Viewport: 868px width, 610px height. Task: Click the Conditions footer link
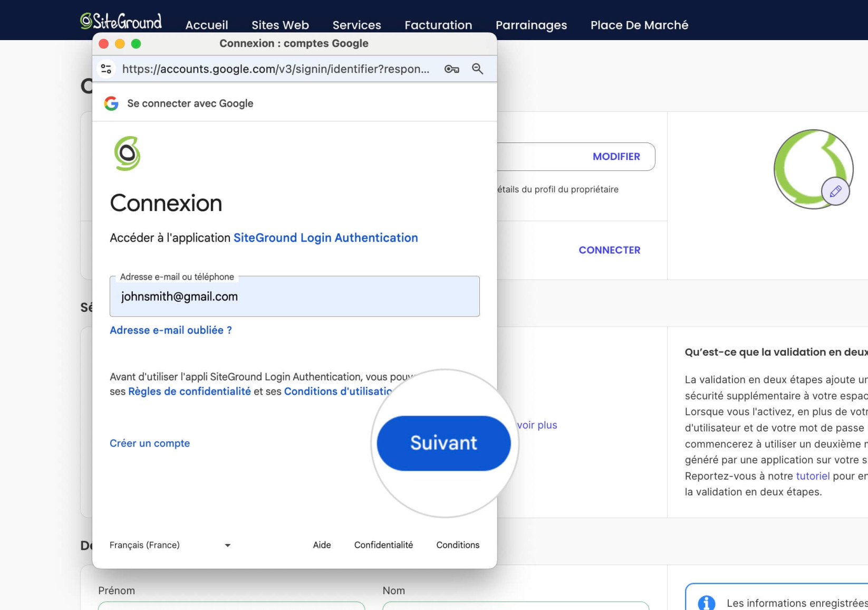(x=458, y=545)
